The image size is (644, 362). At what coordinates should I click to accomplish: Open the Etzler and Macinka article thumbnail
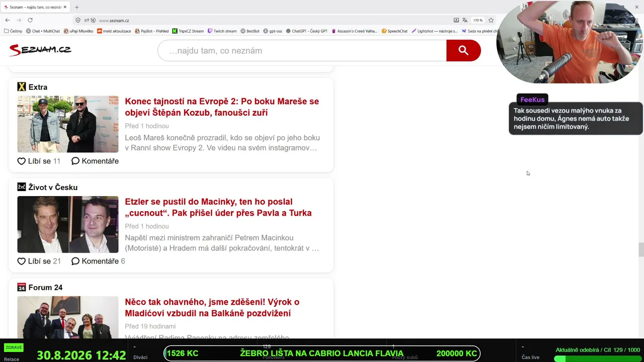(x=68, y=224)
